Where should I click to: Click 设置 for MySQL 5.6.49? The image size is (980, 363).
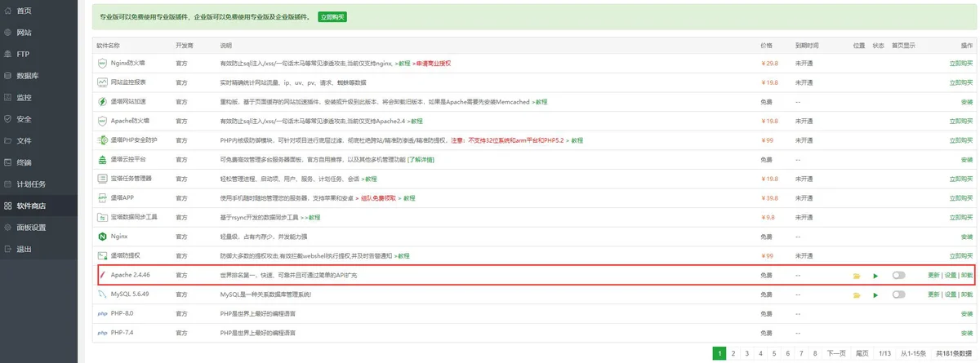click(950, 294)
